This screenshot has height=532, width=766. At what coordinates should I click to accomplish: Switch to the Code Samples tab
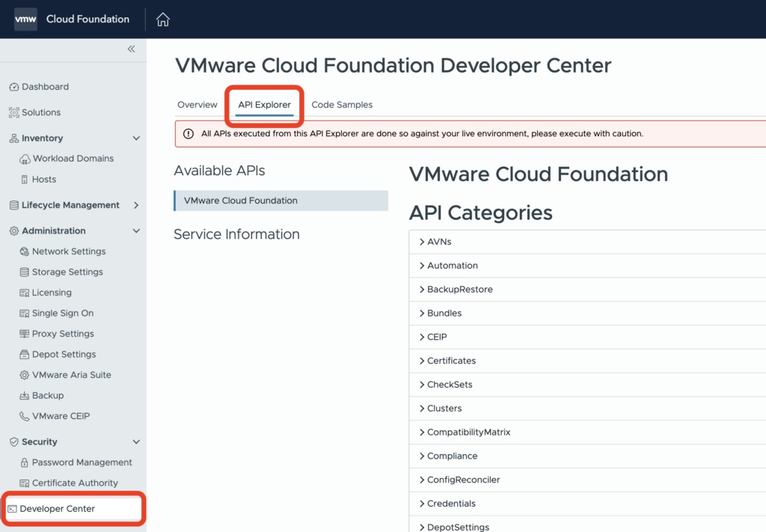click(342, 105)
